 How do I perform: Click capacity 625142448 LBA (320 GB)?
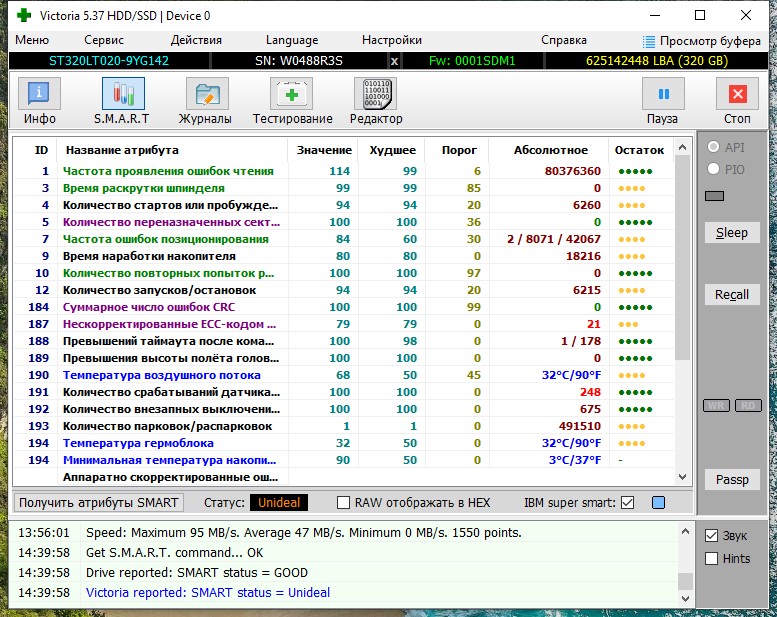click(x=657, y=61)
